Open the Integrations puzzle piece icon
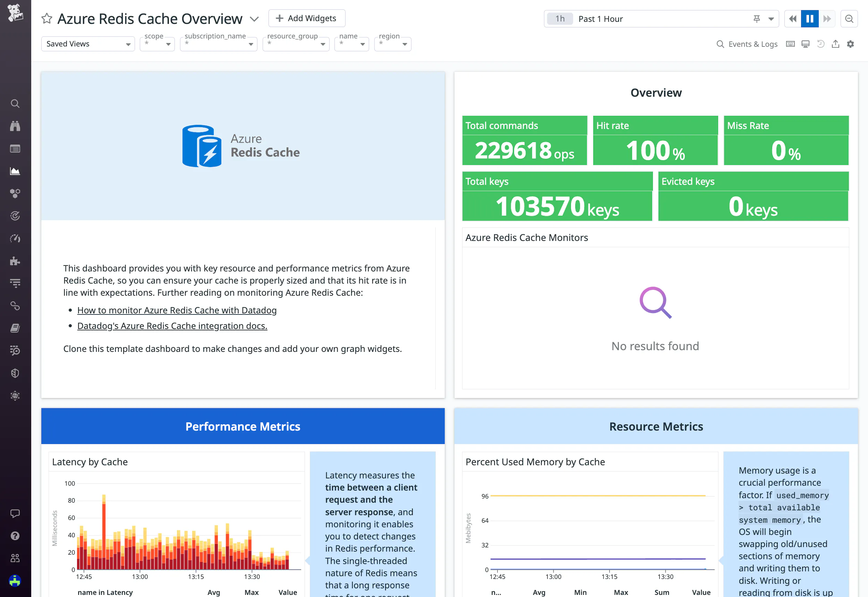Image resolution: width=868 pixels, height=597 pixels. (x=15, y=261)
